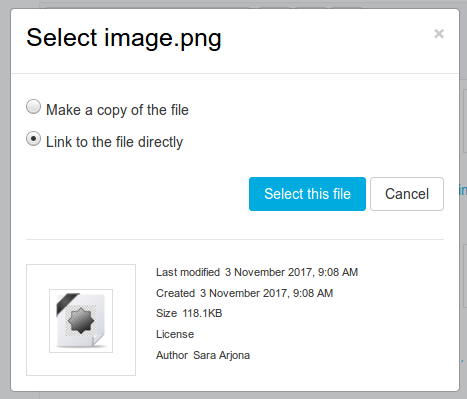Click the file size value 118.1KB
The width and height of the screenshot is (467, 399).
202,313
